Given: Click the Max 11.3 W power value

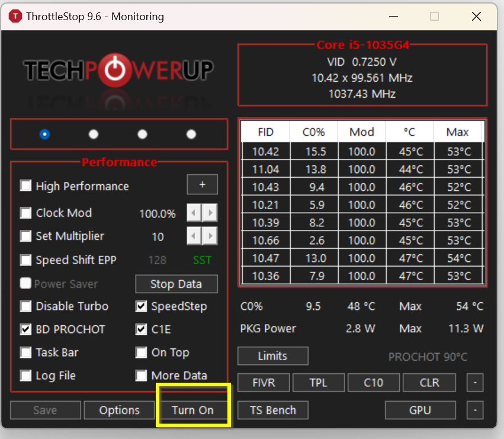Looking at the screenshot, I should click(x=466, y=328).
